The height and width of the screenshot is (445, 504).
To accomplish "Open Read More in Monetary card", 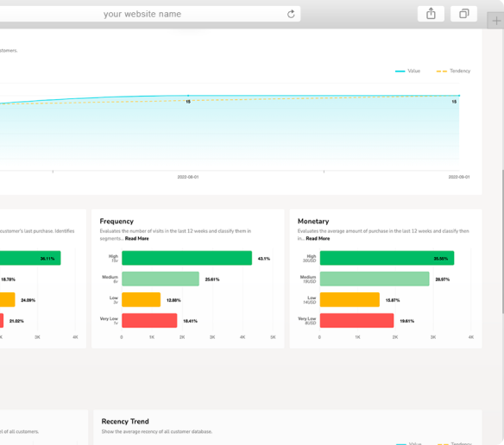I will [318, 238].
